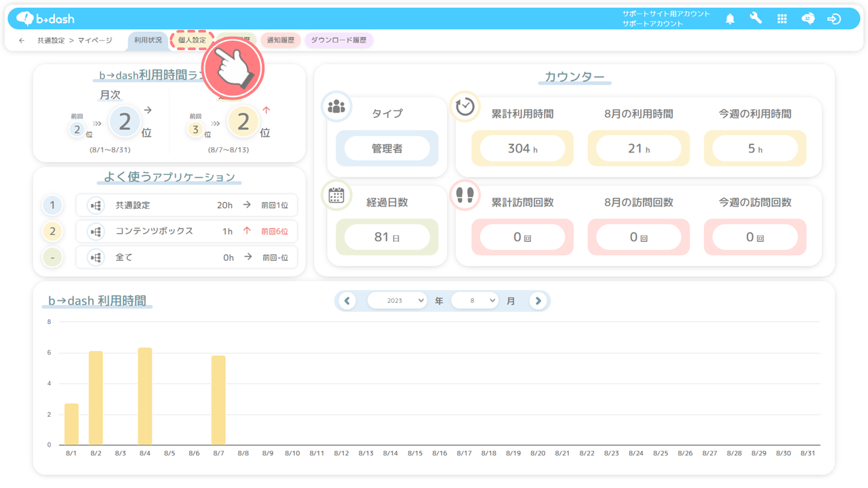Select the コンテンツボックス 1h row
Screen dimensions: 868x488
click(x=186, y=231)
